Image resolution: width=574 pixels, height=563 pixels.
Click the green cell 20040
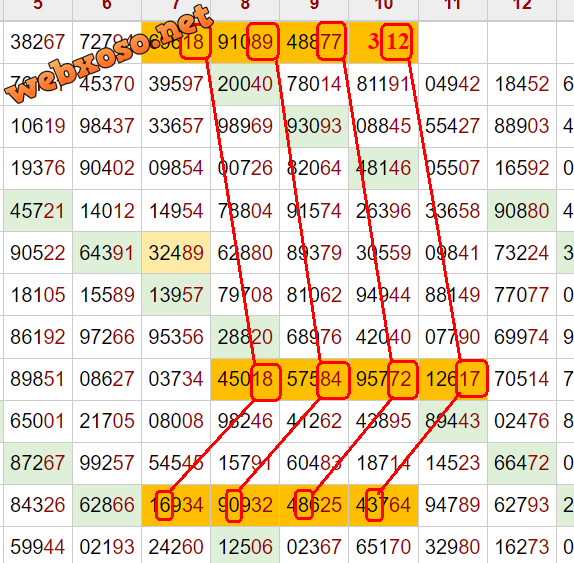[245, 85]
